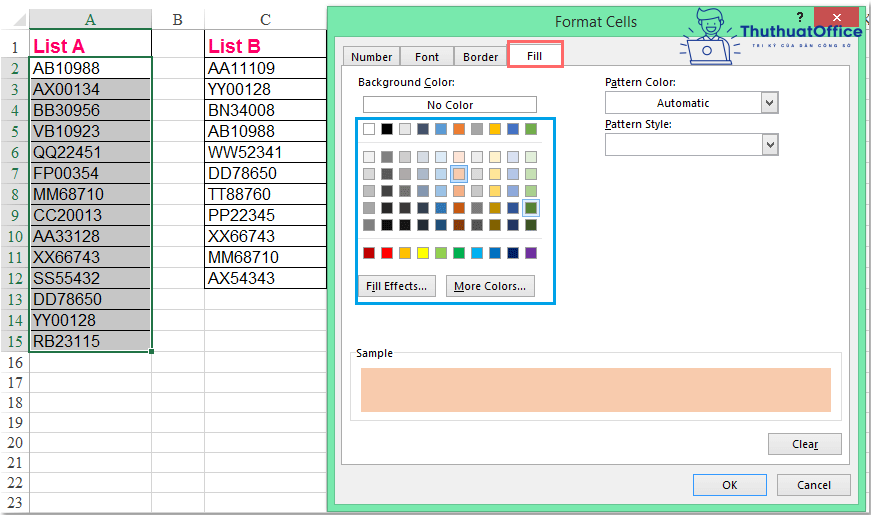Select the 'List B' header cell
The width and height of the screenshot is (871, 515).
click(266, 46)
